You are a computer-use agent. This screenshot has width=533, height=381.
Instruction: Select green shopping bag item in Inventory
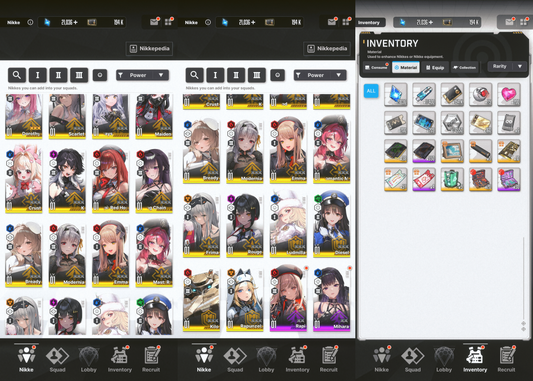coord(452,179)
